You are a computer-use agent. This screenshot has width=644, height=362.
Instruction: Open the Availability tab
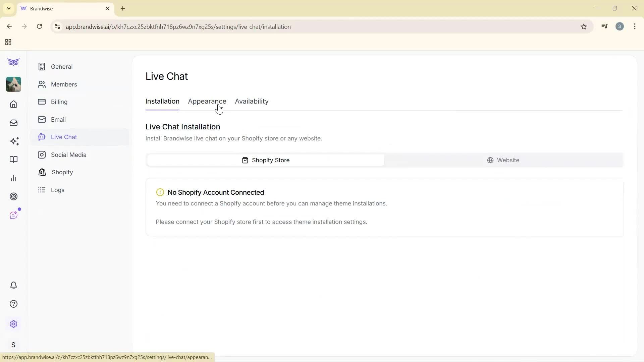click(x=252, y=101)
